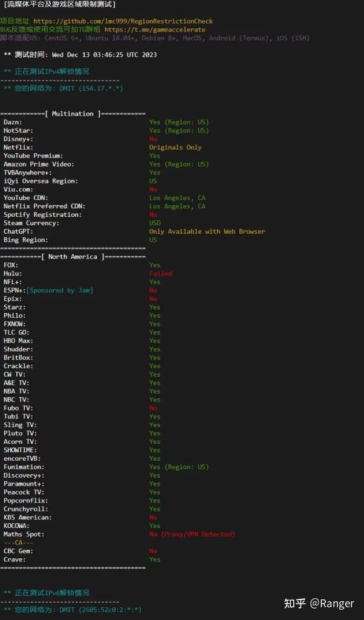Select the 'A&E TV:' row label
364x620 pixels.
click(16, 383)
